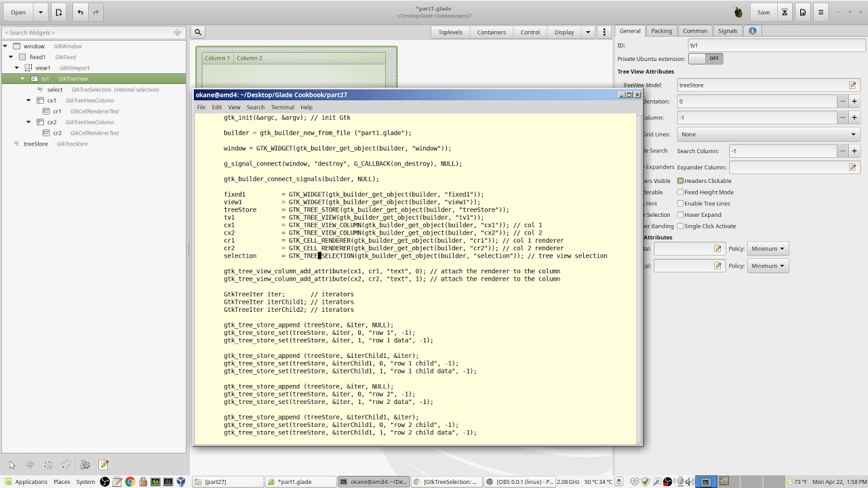Click Column 2 header in design canvas

pyautogui.click(x=250, y=58)
